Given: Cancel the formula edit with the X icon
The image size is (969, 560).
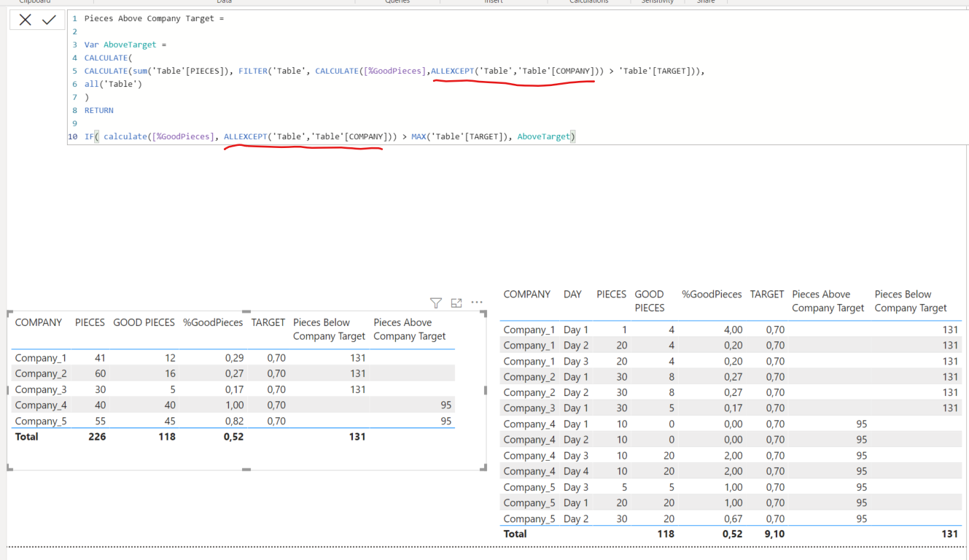Looking at the screenshot, I should [x=26, y=20].
